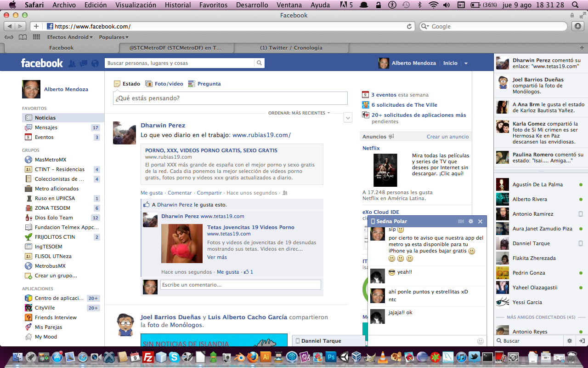This screenshot has height=368, width=588.
Task: Click Crear un anuncio link
Action: [447, 137]
